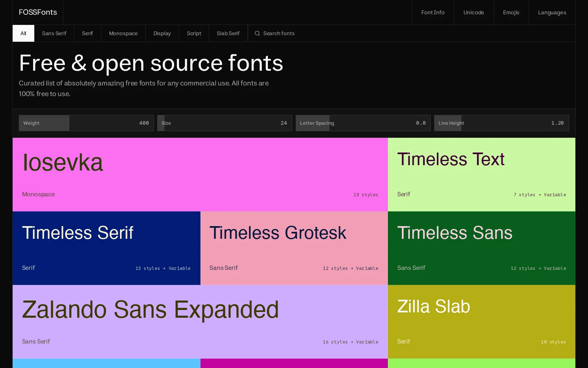
Task: Adjust the Size slider
Action: click(225, 123)
